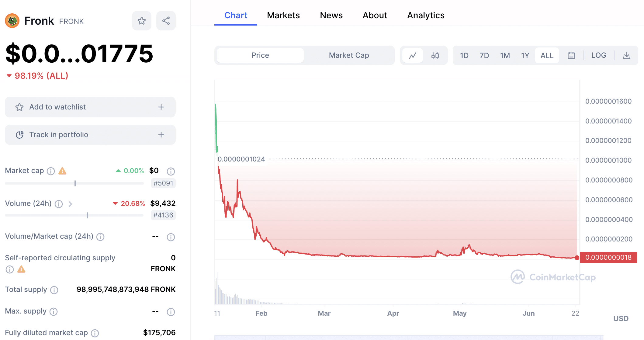This screenshot has height=340, width=644.
Task: Toggle the Market Cap chart mode
Action: pos(349,55)
